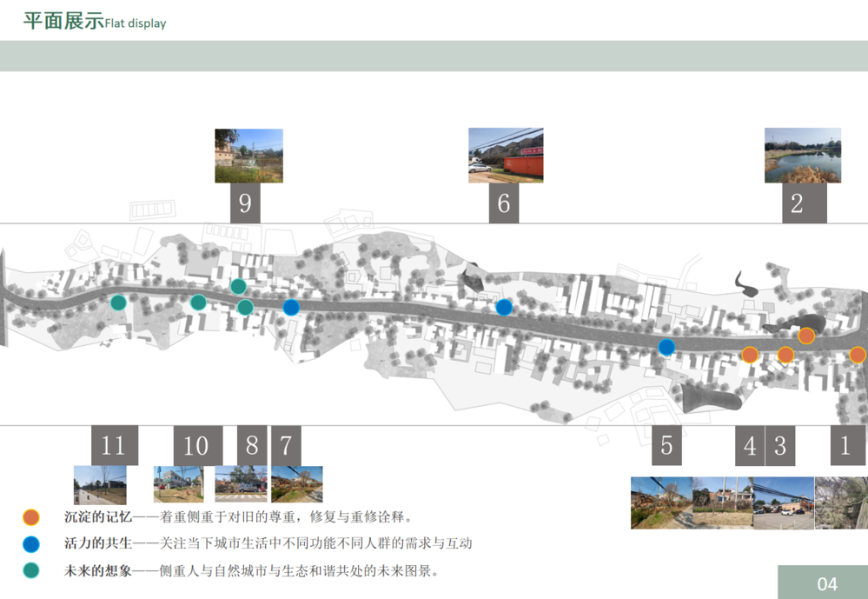Click the legend text 沉淀的记忆

(98, 517)
